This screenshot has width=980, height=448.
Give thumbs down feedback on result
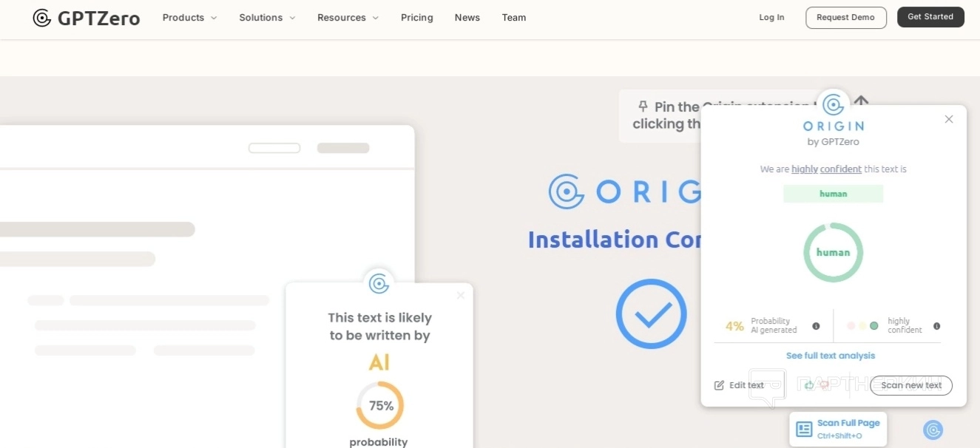click(x=825, y=385)
